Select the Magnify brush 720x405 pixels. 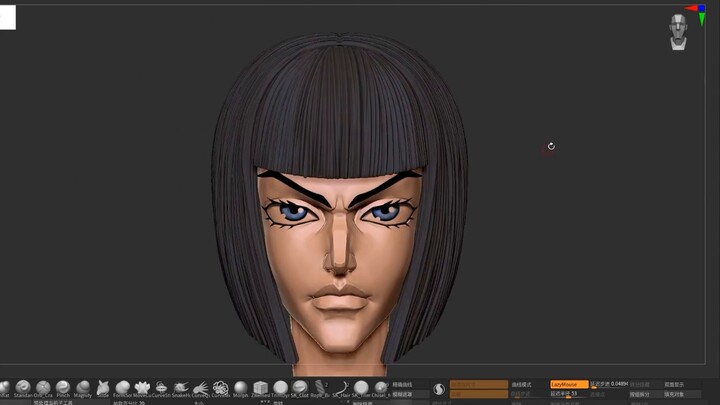(82, 388)
